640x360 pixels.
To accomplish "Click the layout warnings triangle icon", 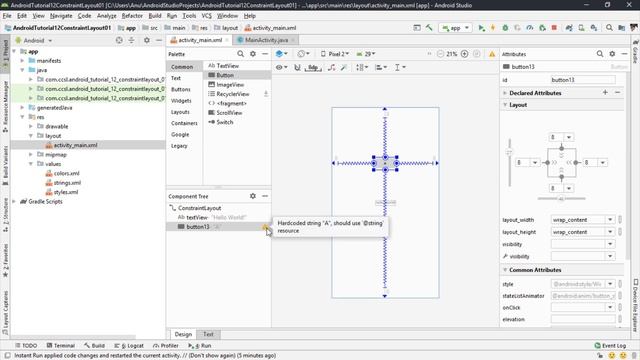I will pyautogui.click(x=492, y=54).
